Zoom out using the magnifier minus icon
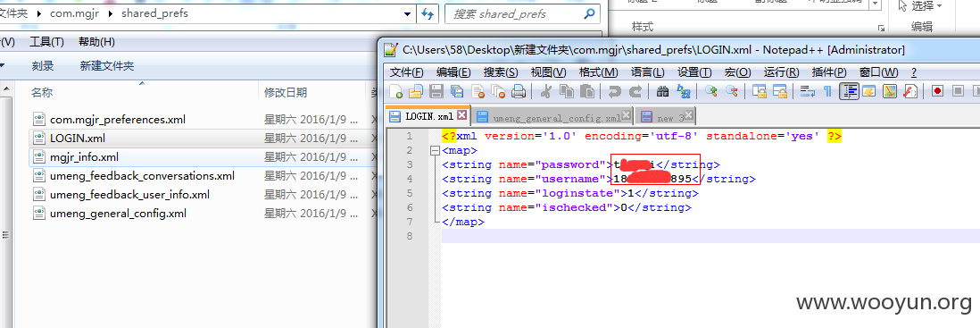This screenshot has width=980, height=328. point(731,92)
